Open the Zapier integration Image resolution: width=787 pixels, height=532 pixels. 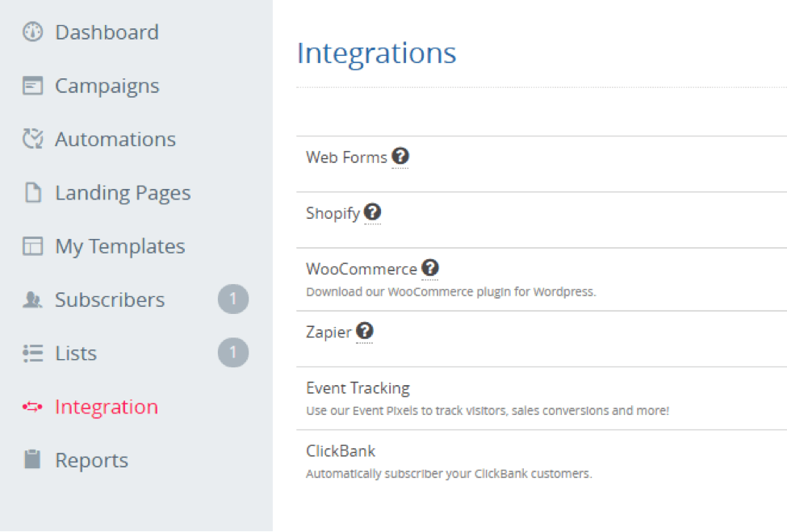tap(329, 333)
